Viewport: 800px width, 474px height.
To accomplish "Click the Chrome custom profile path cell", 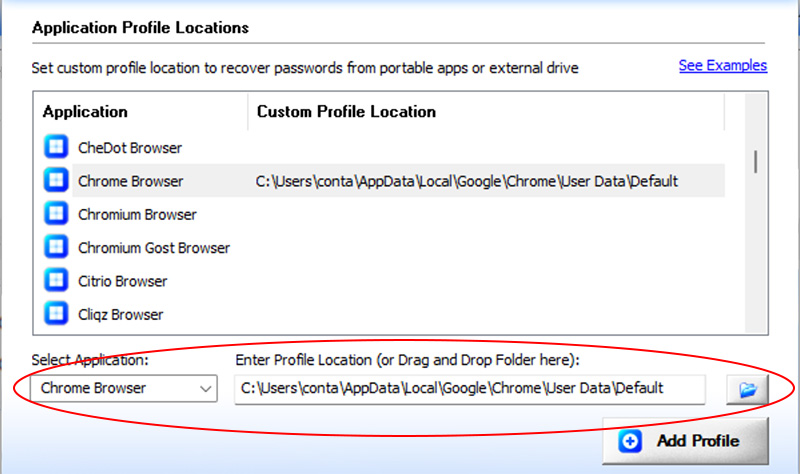I will (x=466, y=181).
